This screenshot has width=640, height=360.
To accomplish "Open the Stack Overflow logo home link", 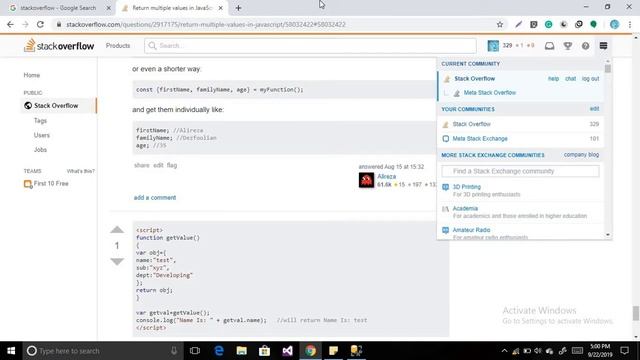I will [59, 46].
